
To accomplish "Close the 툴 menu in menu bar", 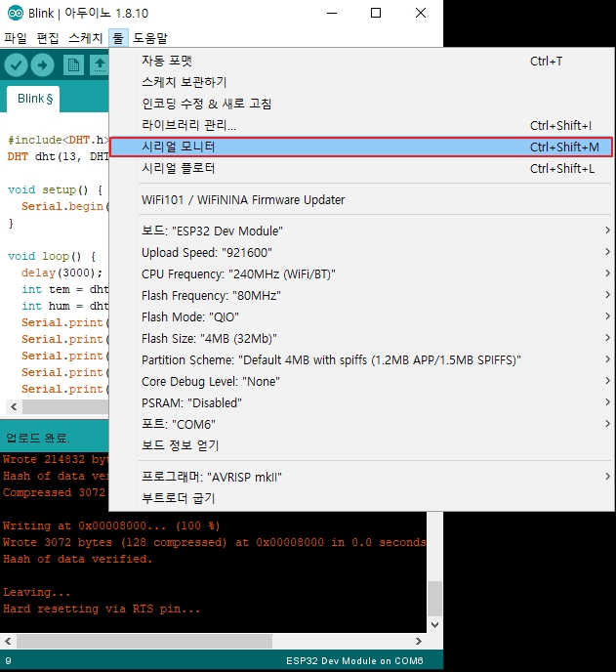I will click(118, 38).
